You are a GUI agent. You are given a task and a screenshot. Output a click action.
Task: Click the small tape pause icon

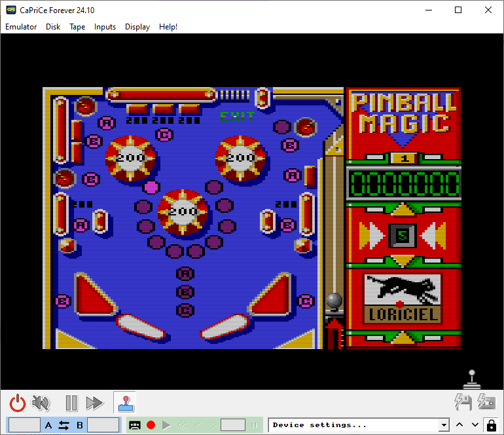click(254, 425)
